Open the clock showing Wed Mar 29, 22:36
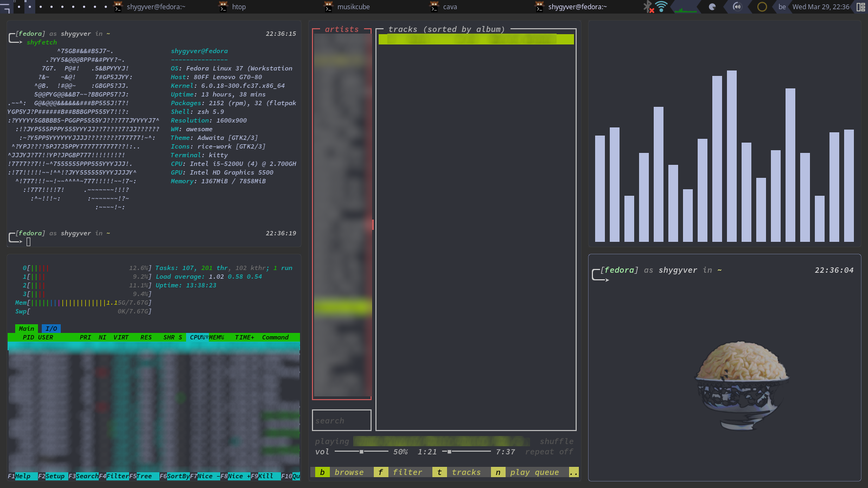This screenshot has height=488, width=868. tap(821, 7)
